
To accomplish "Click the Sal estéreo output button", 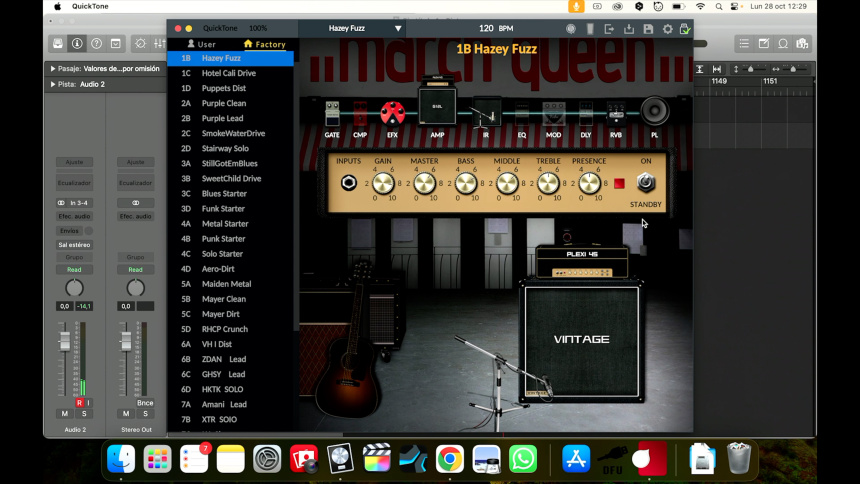I will pyautogui.click(x=74, y=244).
